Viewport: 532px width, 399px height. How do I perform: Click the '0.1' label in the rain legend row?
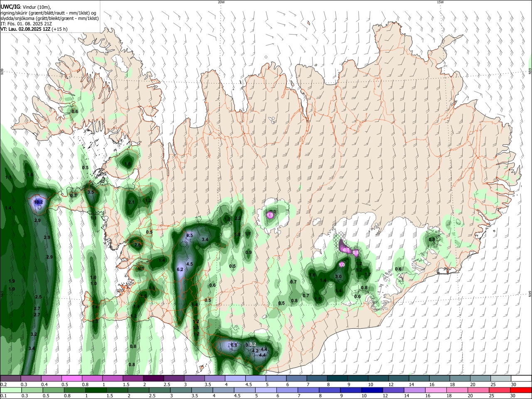[3, 396]
